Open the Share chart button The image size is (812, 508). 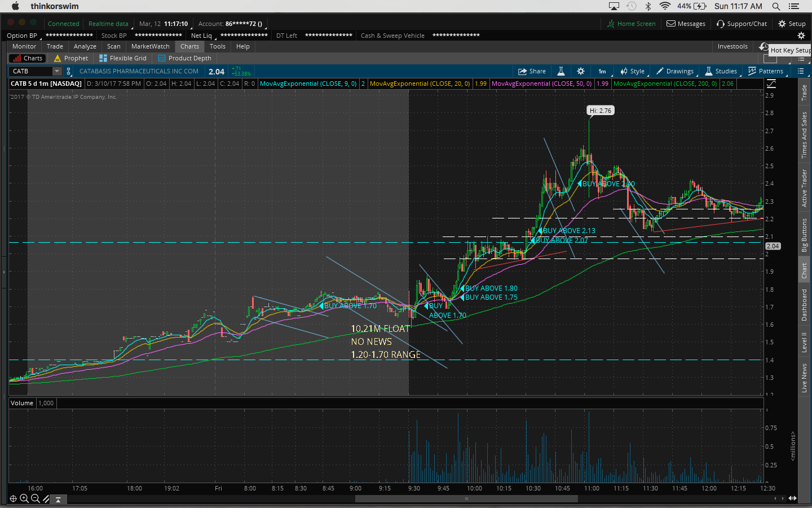pos(532,71)
